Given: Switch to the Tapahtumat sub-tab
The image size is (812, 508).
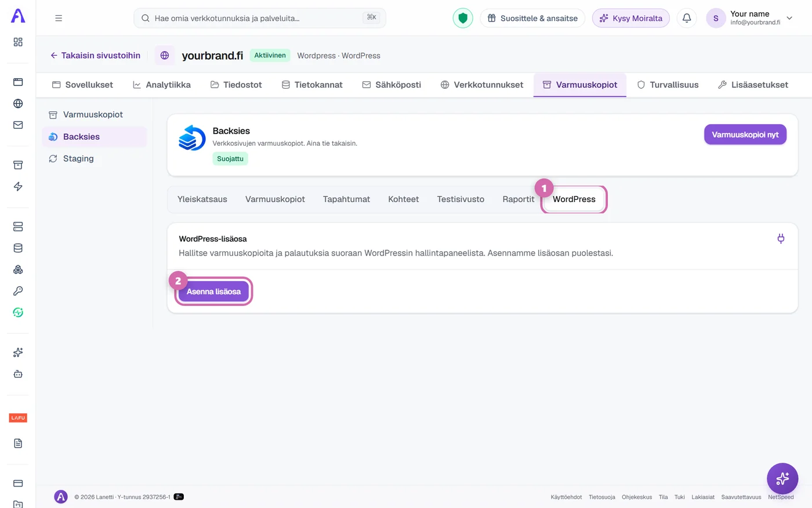Looking at the screenshot, I should coord(346,199).
